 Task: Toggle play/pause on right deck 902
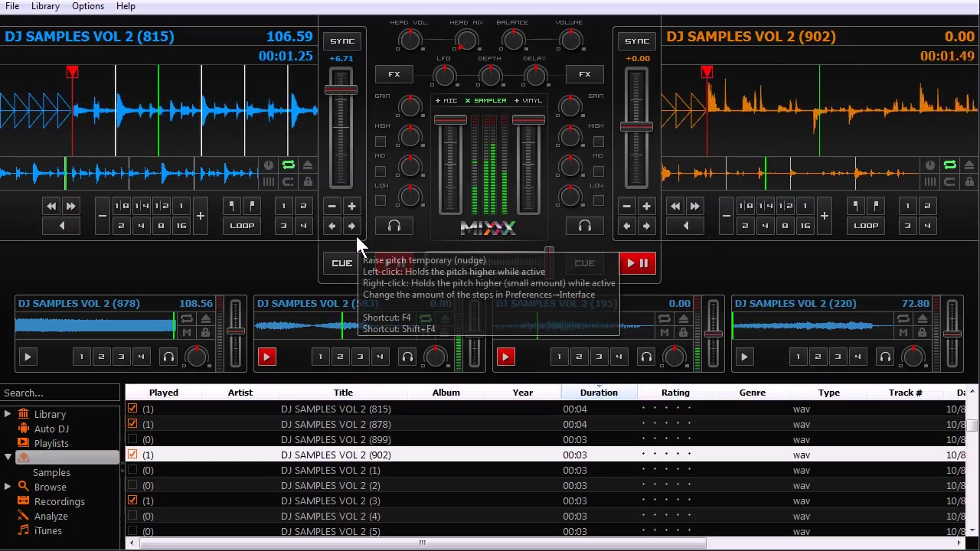pyautogui.click(x=637, y=263)
